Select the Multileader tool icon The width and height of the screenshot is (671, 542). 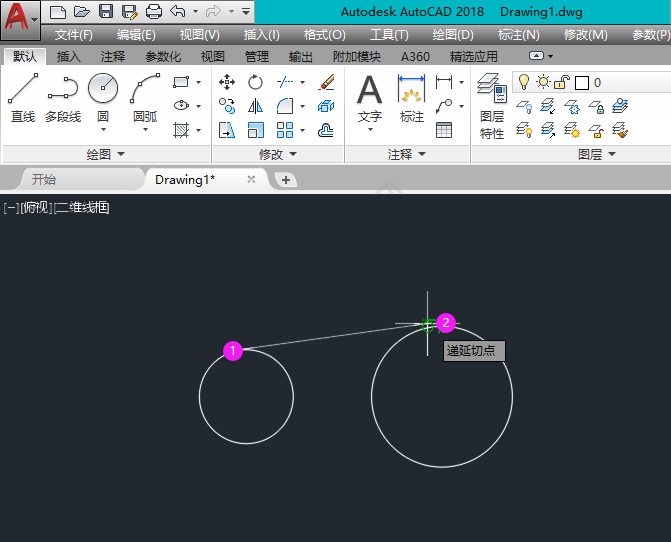[x=444, y=106]
